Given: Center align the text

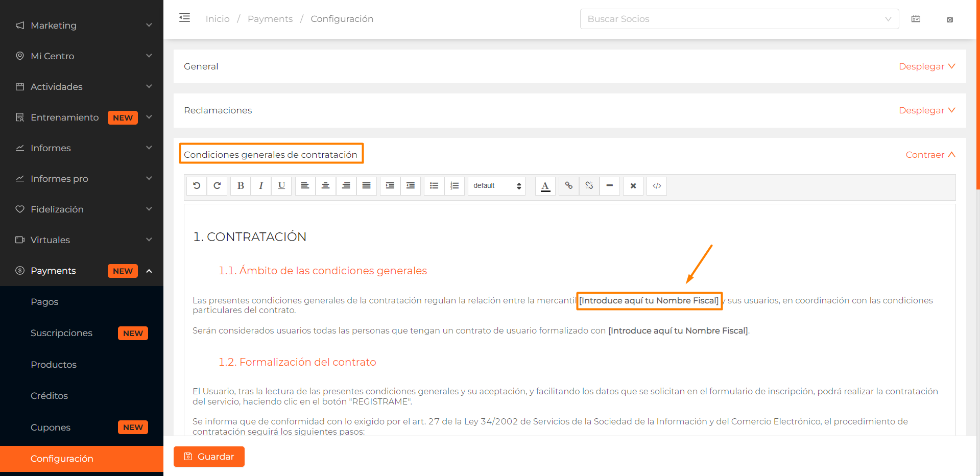Looking at the screenshot, I should click(x=325, y=186).
